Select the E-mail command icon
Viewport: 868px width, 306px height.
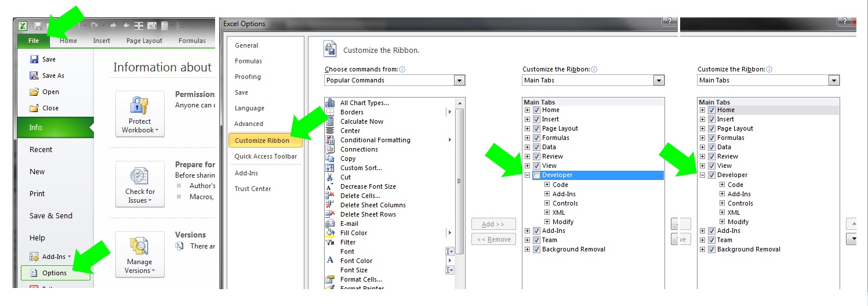(331, 224)
